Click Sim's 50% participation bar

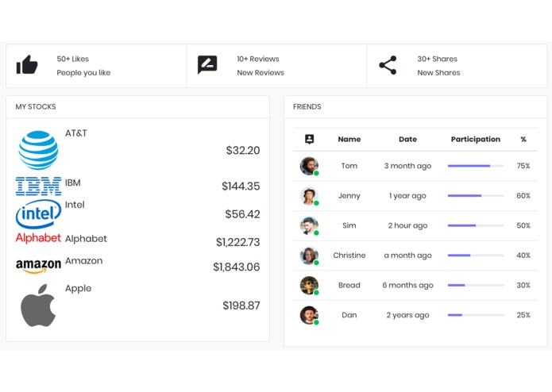click(x=476, y=225)
